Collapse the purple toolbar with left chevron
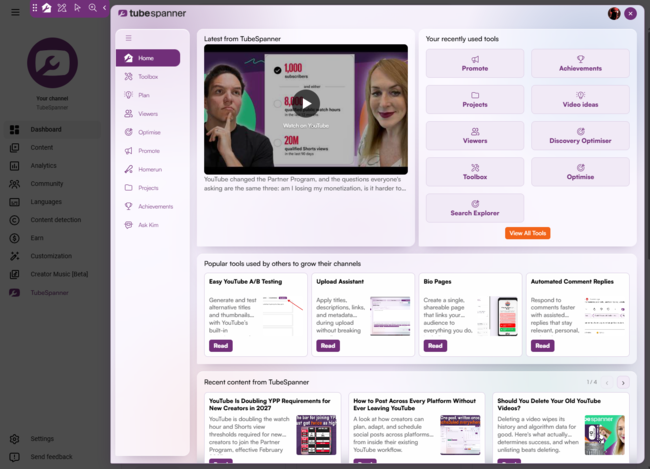 click(104, 7)
